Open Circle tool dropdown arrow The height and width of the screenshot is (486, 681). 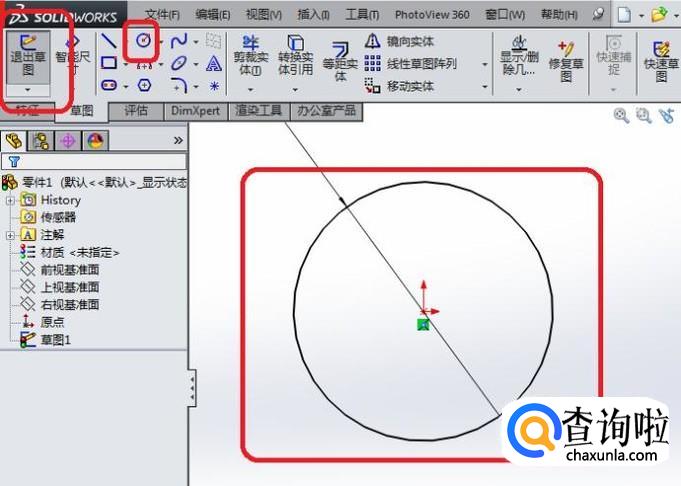[x=161, y=42]
